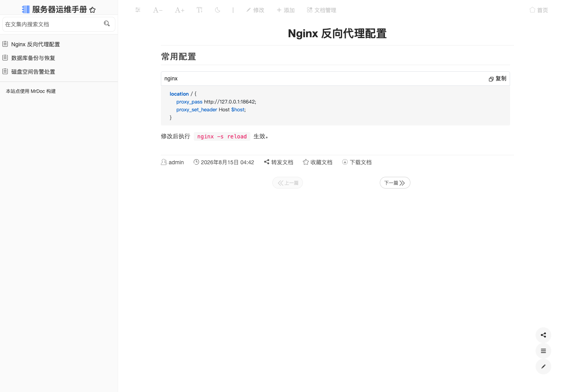Click the nginx language label on code block

pos(171,79)
